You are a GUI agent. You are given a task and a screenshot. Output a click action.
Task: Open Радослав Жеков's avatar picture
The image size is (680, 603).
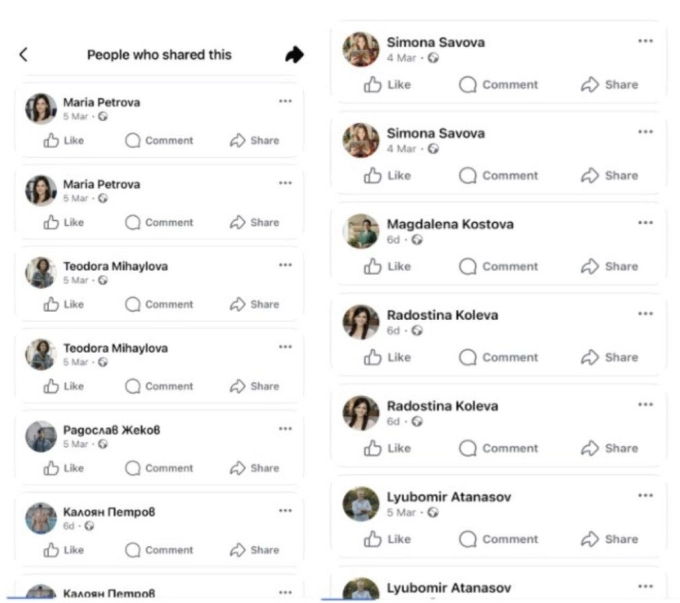[41, 436]
